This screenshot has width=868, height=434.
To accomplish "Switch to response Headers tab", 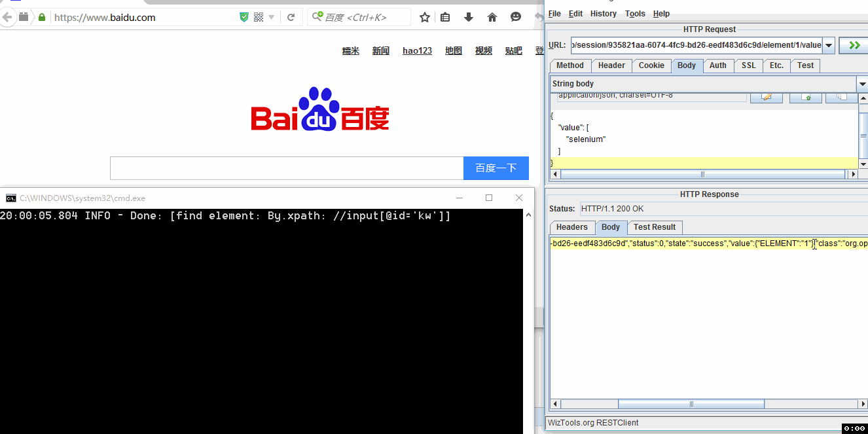I will coord(572,227).
